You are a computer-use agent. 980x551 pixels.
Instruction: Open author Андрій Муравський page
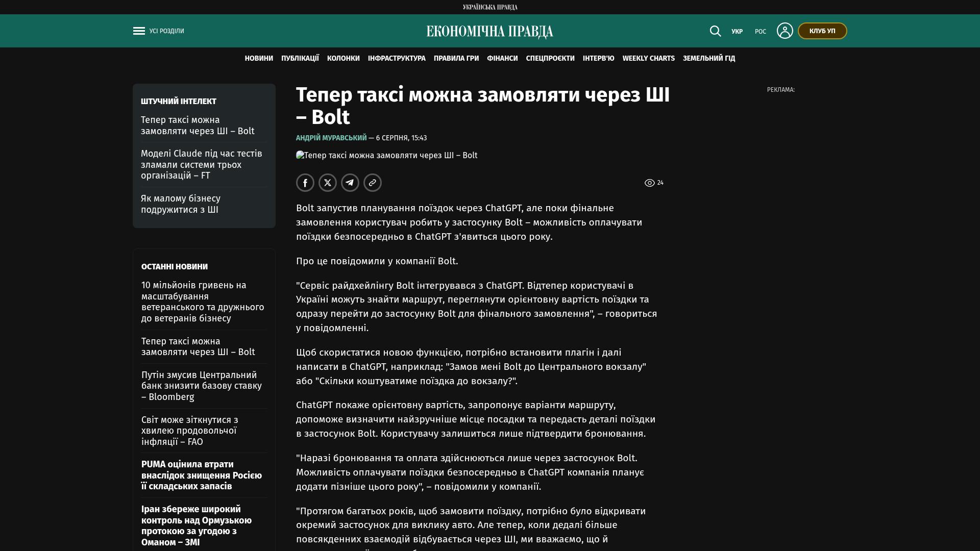coord(331,138)
